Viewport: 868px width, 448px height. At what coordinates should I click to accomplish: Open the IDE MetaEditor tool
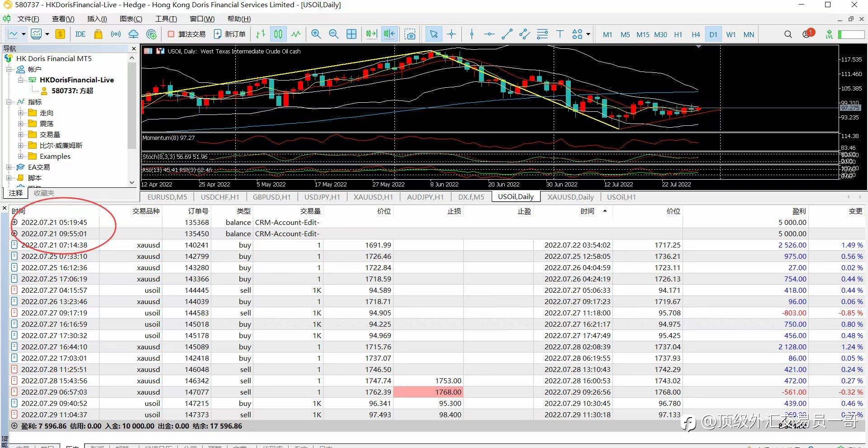point(81,34)
